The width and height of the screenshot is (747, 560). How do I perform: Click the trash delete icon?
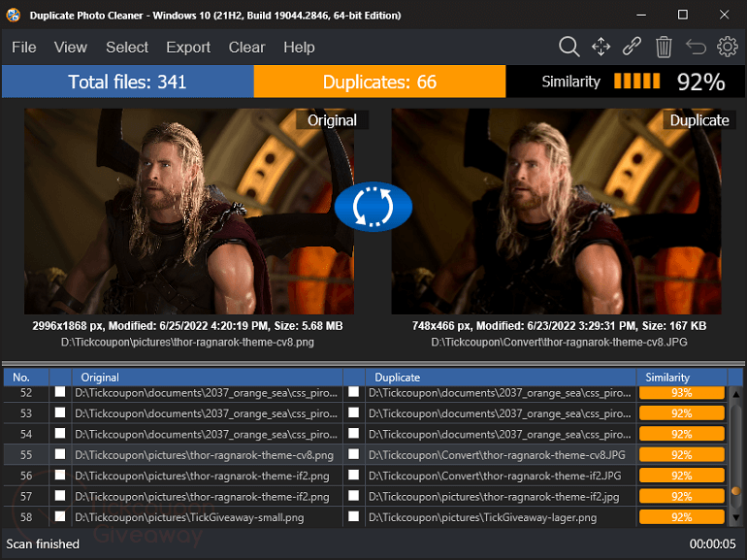point(664,48)
